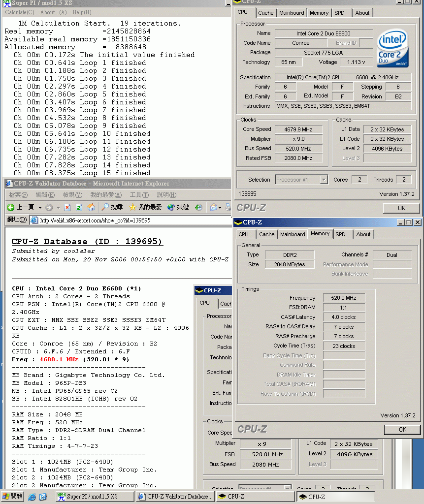Image resolution: width=424 pixels, height=504 pixels.
Task: Click OK in the CPU-Z Memory window
Action: coord(402,429)
